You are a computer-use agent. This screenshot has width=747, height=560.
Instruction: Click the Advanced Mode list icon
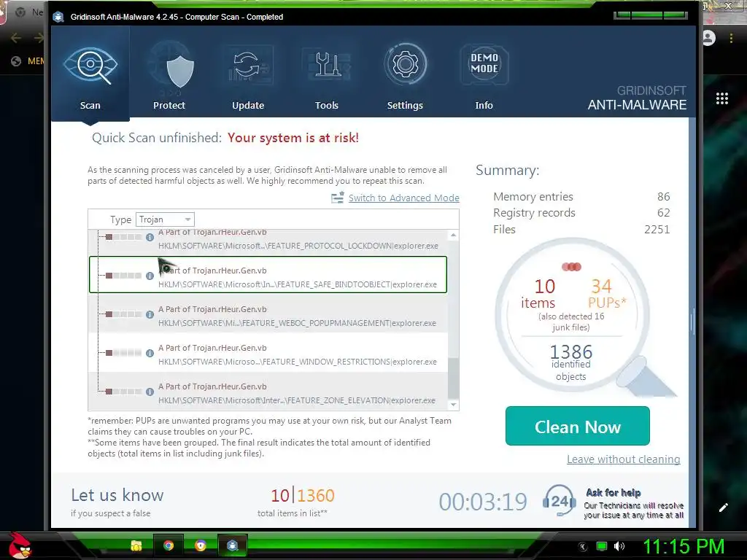(x=337, y=197)
